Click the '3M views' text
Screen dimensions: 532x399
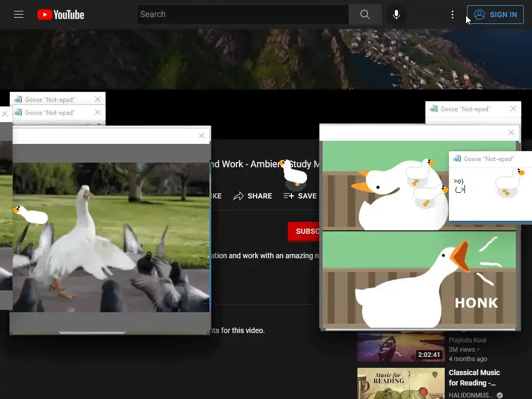tap(462, 350)
